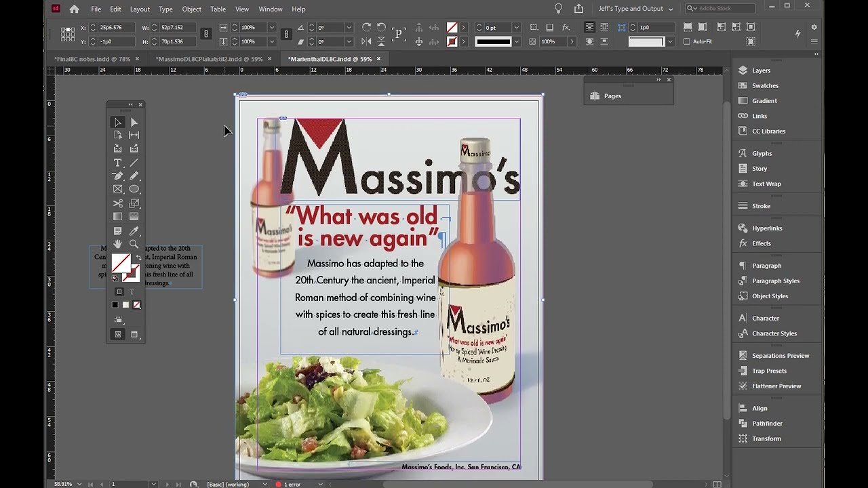Click the fill color swatch in control bar
The height and width of the screenshot is (488, 868).
(452, 28)
